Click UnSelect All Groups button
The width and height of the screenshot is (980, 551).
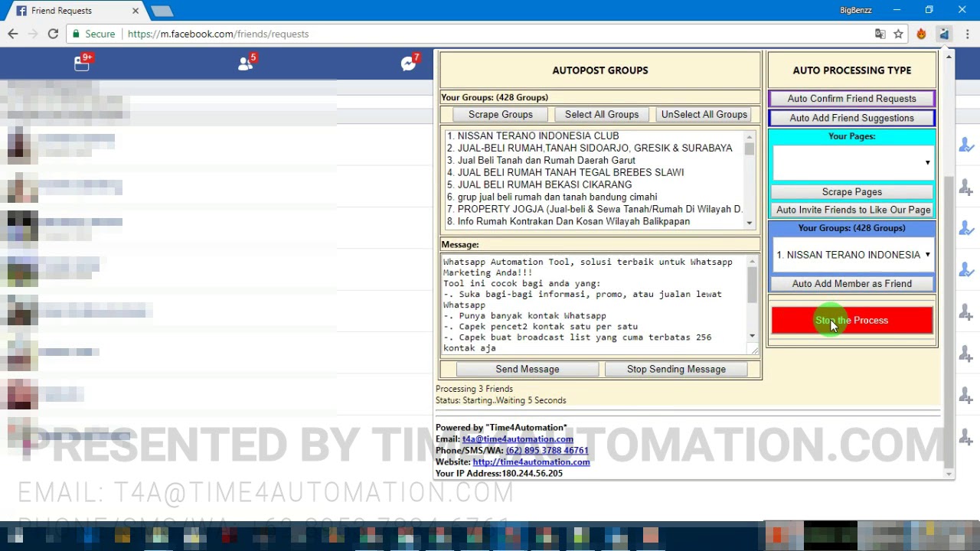pos(704,115)
